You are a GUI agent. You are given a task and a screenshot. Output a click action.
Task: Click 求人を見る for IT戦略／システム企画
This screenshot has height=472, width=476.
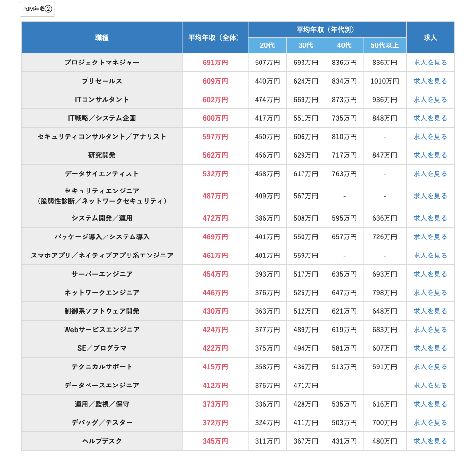(430, 118)
